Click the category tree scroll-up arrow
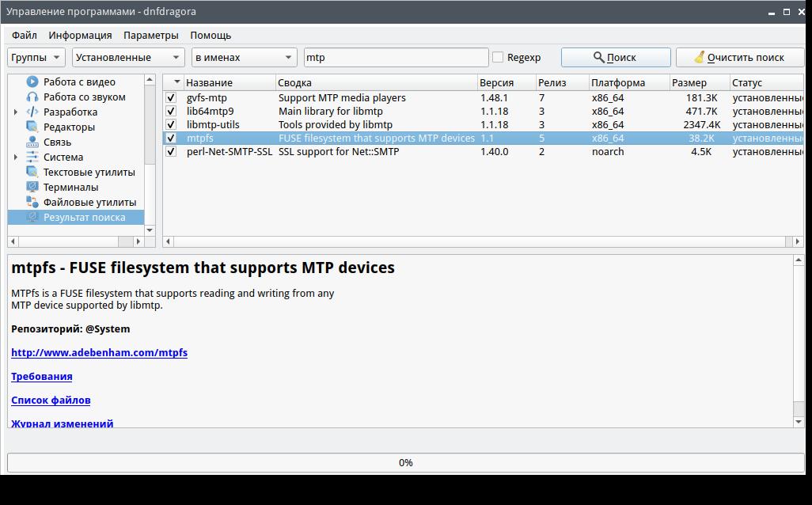The image size is (812, 505). click(x=150, y=80)
